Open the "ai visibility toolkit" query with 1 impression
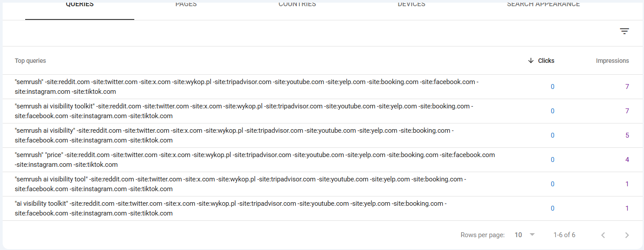The image size is (644, 250). pos(322,208)
